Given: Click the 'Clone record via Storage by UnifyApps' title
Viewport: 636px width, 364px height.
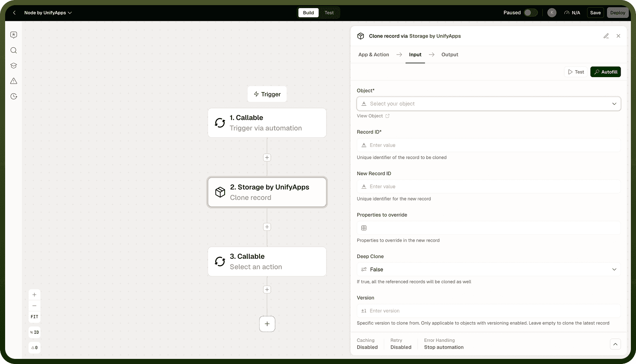Looking at the screenshot, I should click(415, 36).
